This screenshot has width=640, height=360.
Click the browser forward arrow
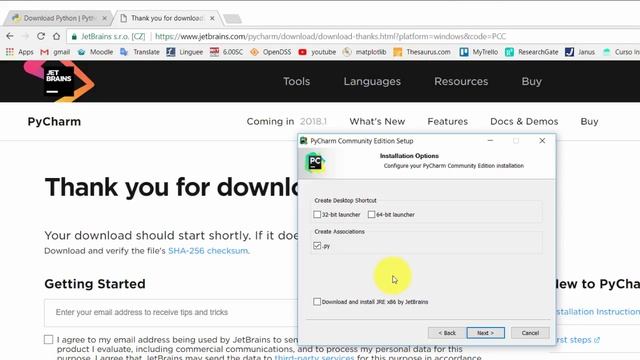point(25,36)
